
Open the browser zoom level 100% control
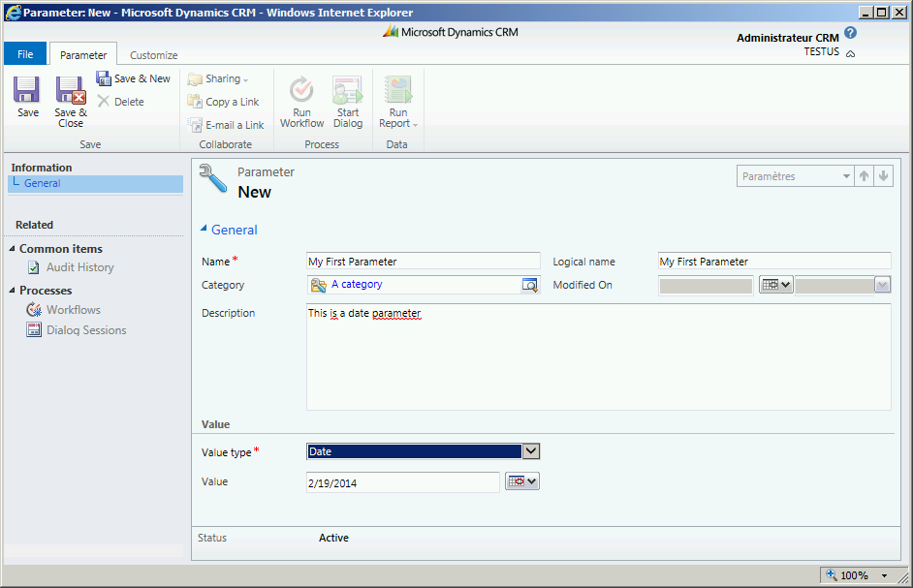[x=857, y=575]
